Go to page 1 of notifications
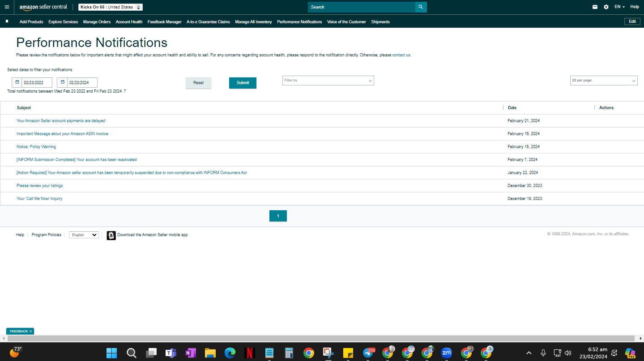The width and height of the screenshot is (644, 361). click(278, 216)
